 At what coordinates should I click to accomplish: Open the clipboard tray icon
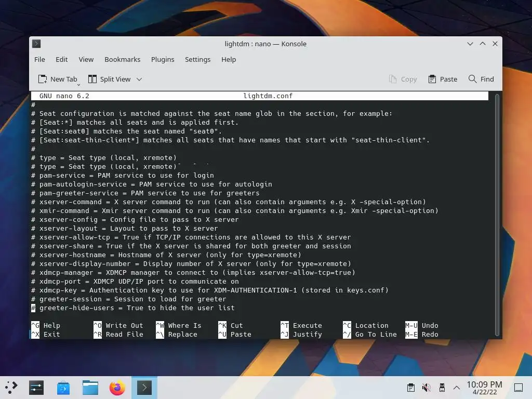pyautogui.click(x=411, y=388)
